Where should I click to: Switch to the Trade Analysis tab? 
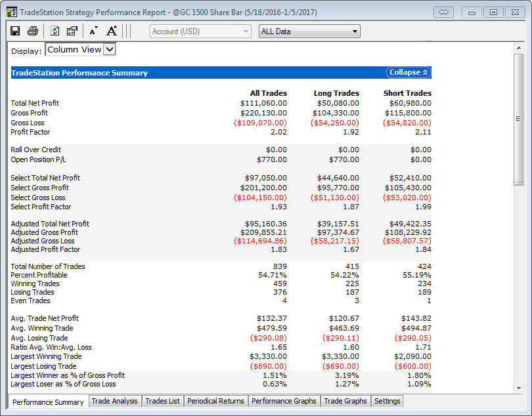(114, 401)
